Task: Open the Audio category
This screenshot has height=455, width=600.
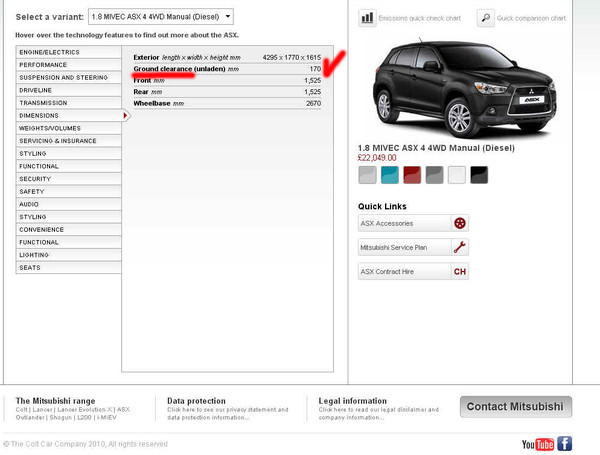Action: (68, 204)
